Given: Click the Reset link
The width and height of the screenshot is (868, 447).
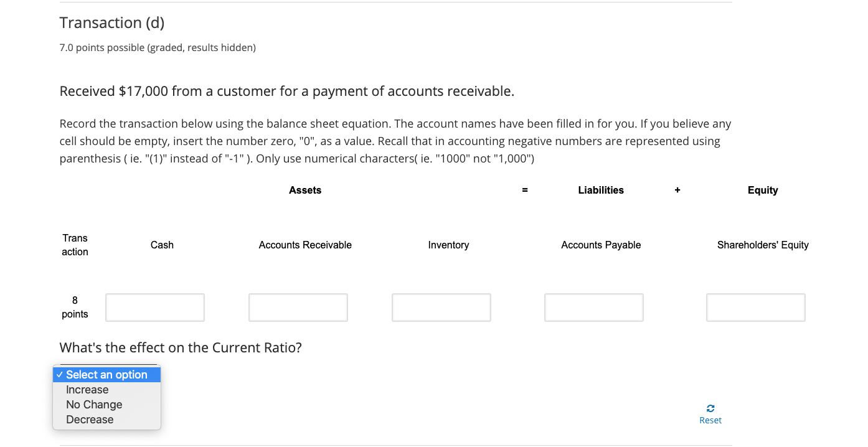Looking at the screenshot, I should coord(710,420).
